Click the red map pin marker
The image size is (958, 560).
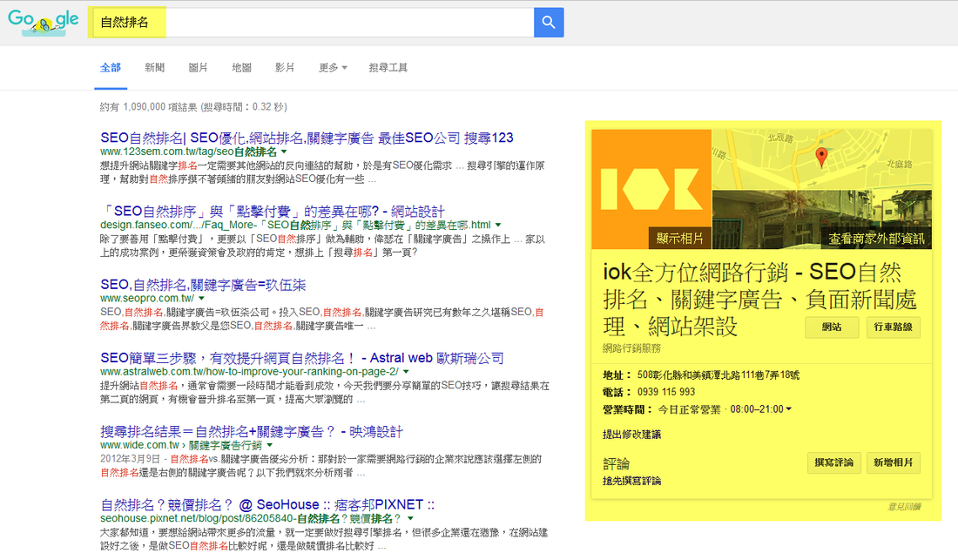[822, 157]
